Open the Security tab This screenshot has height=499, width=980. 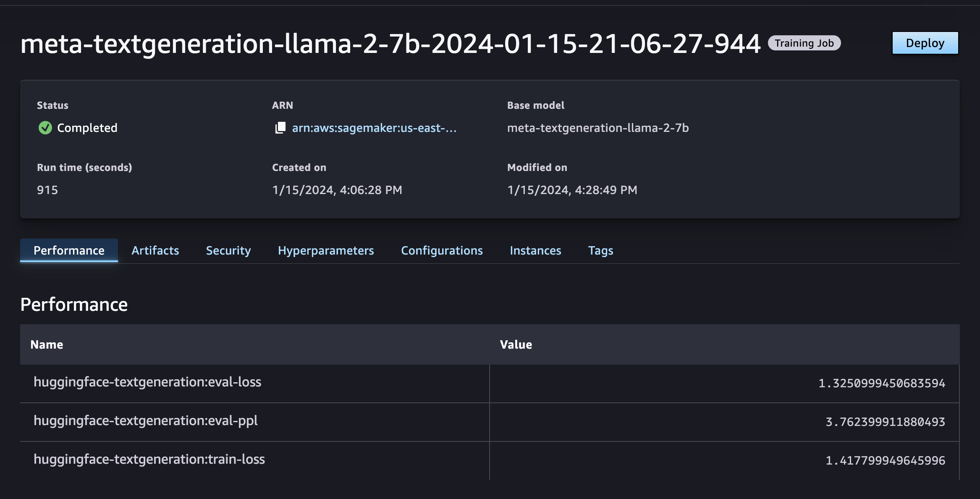(x=228, y=250)
